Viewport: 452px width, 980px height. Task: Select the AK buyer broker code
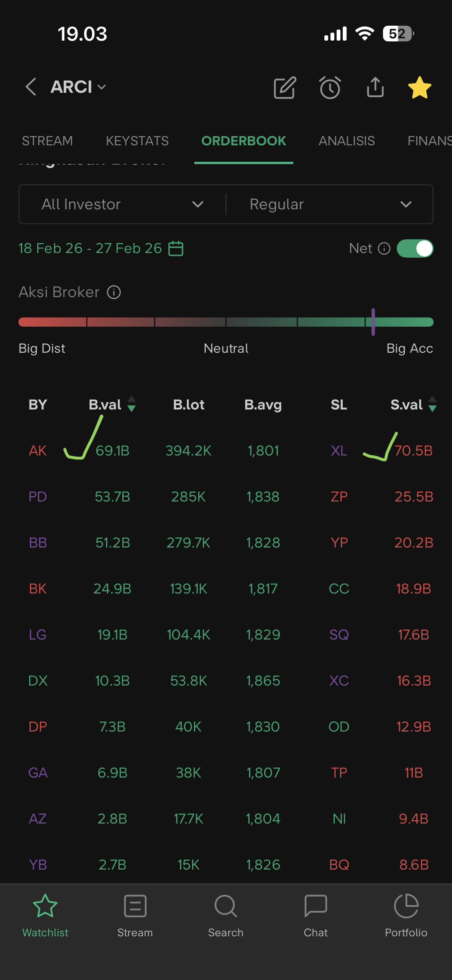point(38,451)
